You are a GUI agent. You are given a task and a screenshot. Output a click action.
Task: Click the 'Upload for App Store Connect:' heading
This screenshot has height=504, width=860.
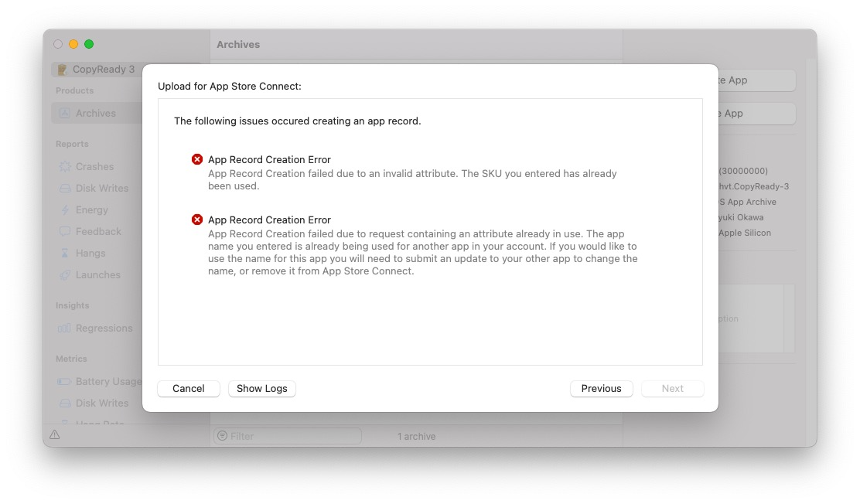point(229,86)
